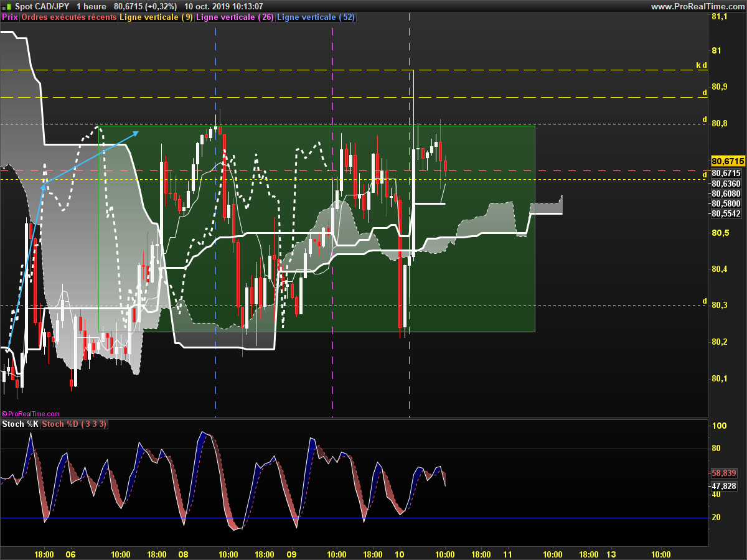This screenshot has height=560, width=747.
Task: Click the 09 date on time axis
Action: (x=291, y=554)
